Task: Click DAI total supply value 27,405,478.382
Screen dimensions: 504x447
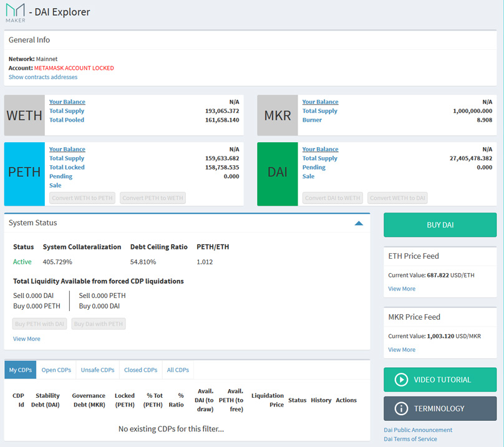Action: (470, 158)
